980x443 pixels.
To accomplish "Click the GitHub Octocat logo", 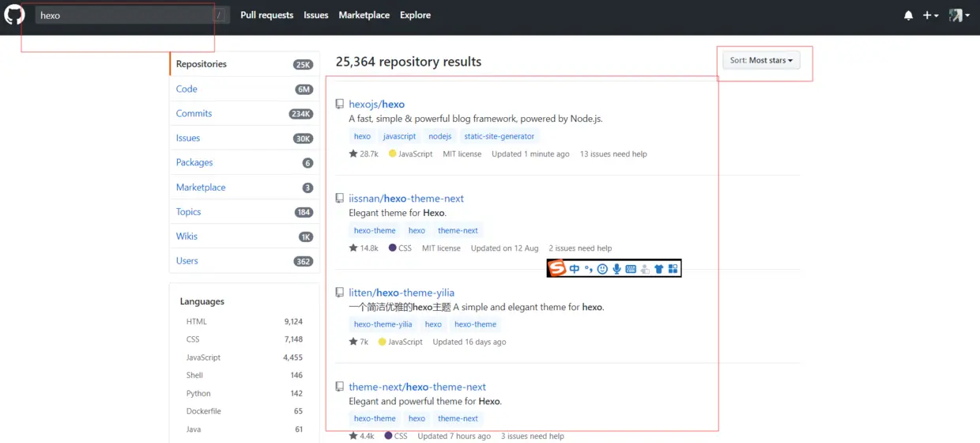I will point(14,15).
